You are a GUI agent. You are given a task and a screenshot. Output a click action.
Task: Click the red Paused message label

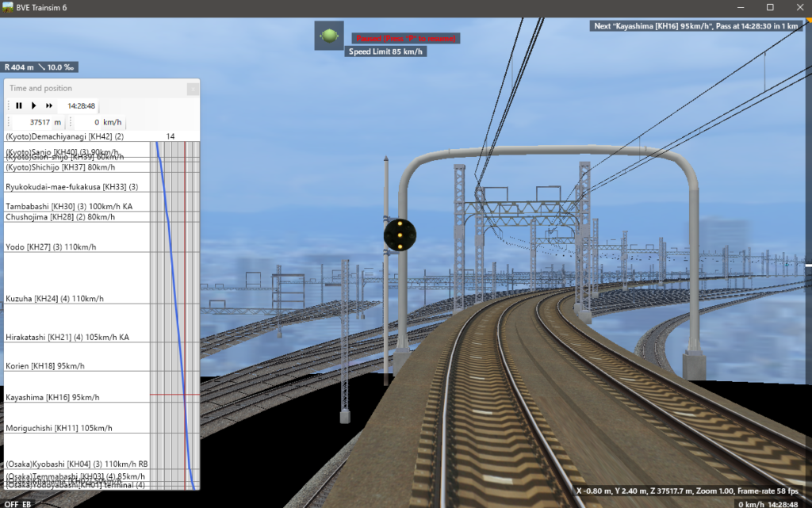coord(405,38)
